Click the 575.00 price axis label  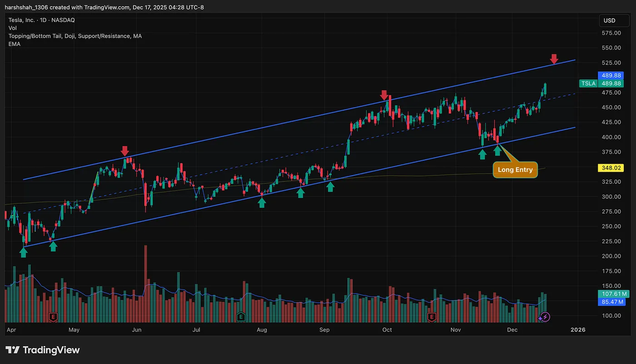(x=611, y=33)
